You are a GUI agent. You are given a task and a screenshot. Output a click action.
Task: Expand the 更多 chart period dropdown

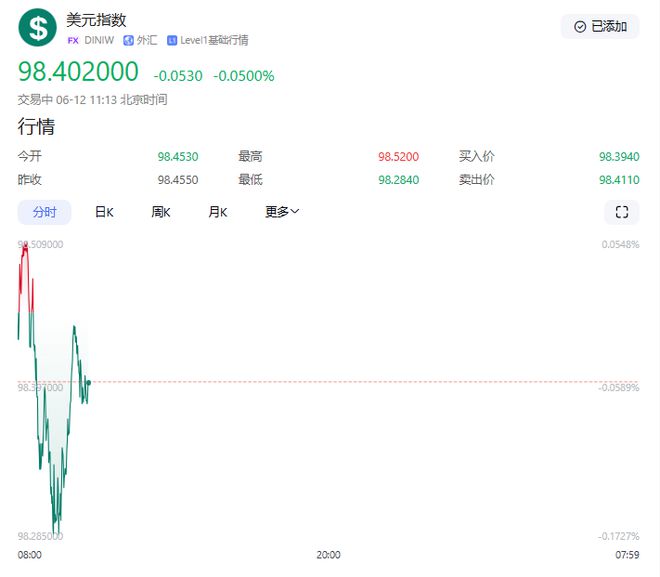[x=282, y=212]
